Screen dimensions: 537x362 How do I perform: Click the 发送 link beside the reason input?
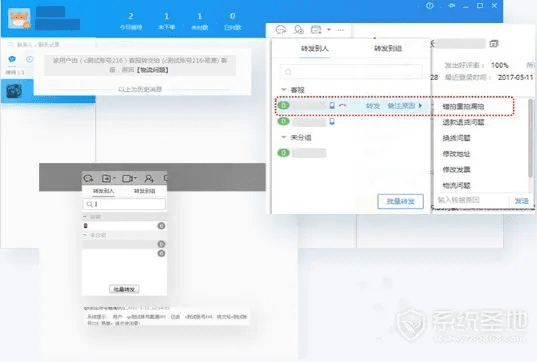point(521,201)
